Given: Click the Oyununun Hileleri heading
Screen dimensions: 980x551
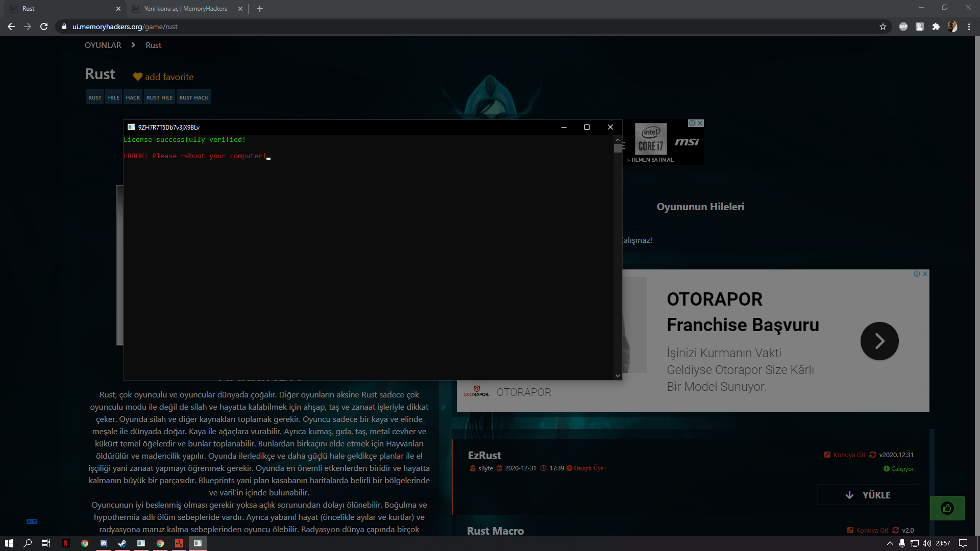Looking at the screenshot, I should 700,207.
